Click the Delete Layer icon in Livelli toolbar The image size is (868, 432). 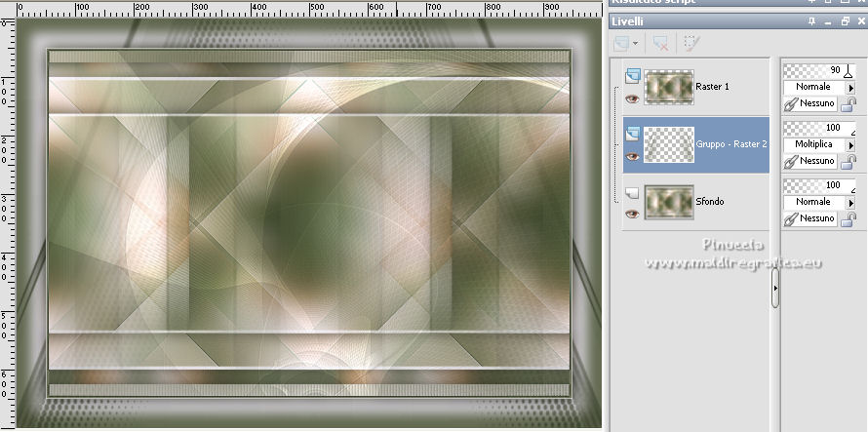660,43
